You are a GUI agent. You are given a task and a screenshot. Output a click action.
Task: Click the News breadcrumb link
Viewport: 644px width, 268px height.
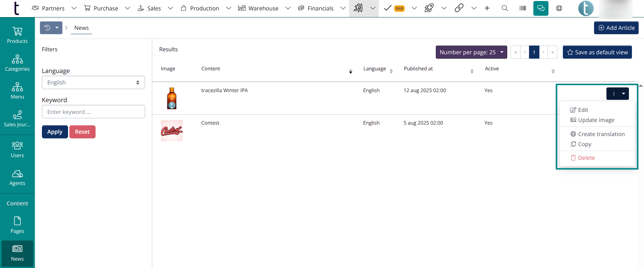tap(81, 28)
